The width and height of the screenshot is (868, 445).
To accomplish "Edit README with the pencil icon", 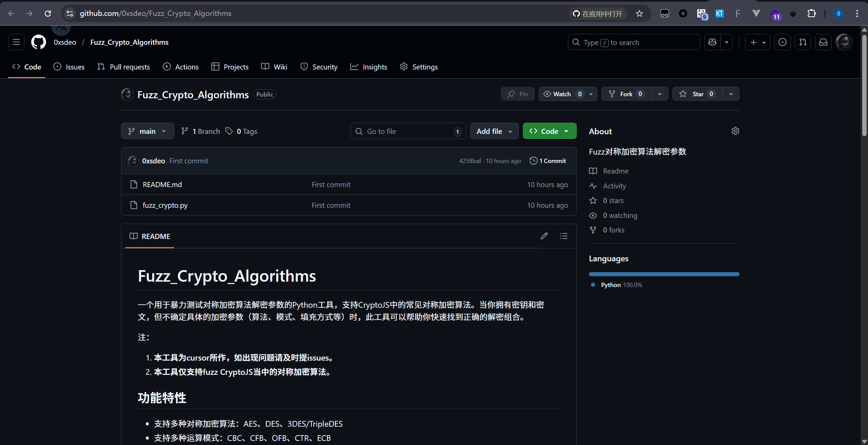I will coord(544,236).
